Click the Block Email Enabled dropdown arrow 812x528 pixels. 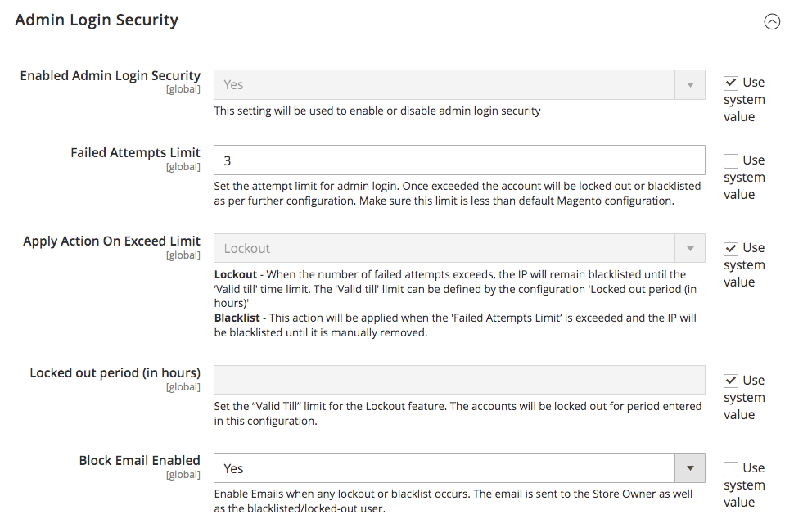point(690,468)
